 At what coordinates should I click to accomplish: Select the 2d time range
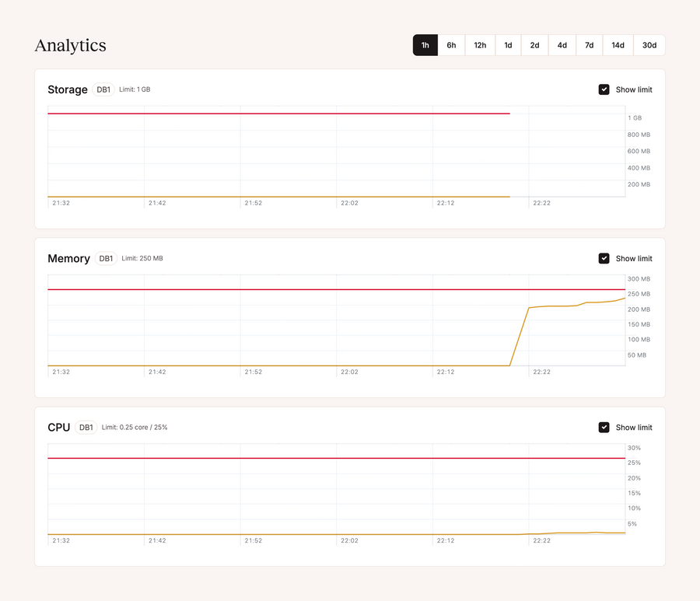coord(535,45)
